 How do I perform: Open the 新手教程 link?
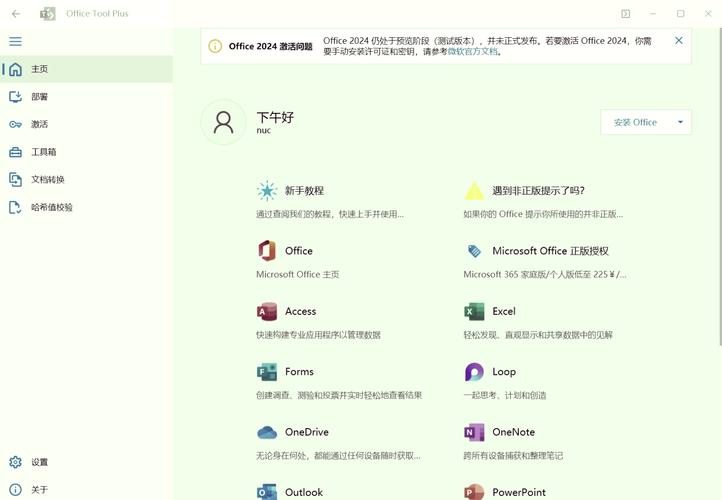[x=304, y=191]
